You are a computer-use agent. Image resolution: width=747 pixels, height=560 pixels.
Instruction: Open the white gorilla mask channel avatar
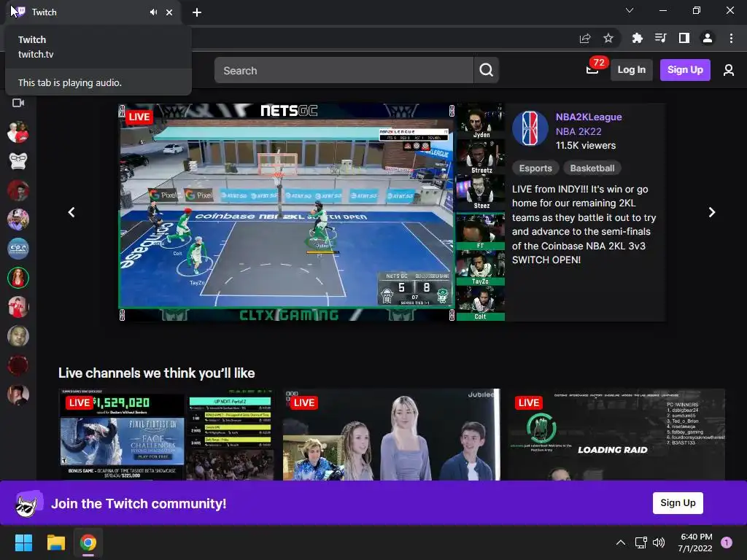[x=18, y=161]
